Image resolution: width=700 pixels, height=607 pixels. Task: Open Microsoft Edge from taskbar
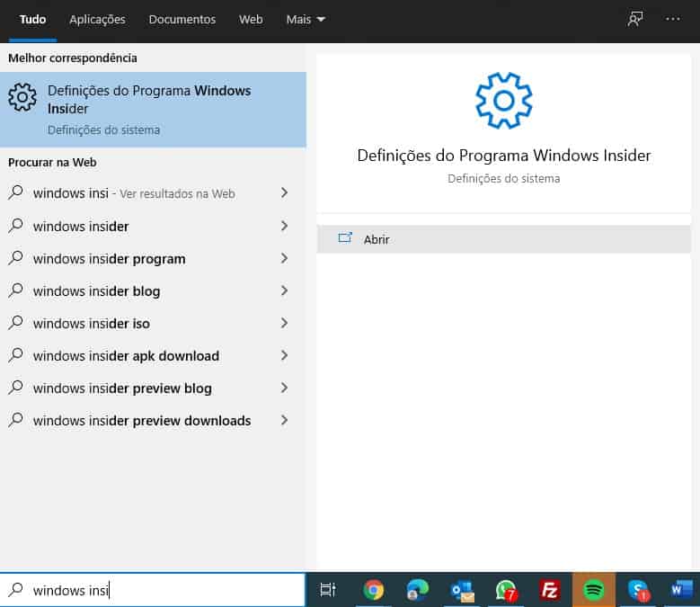(418, 590)
